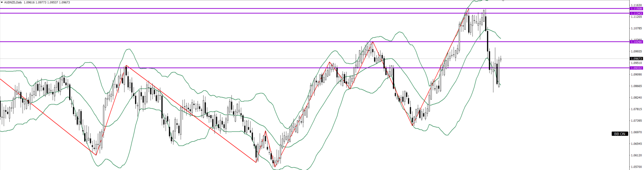Select the 1.11343 purple price label

(636, 13)
